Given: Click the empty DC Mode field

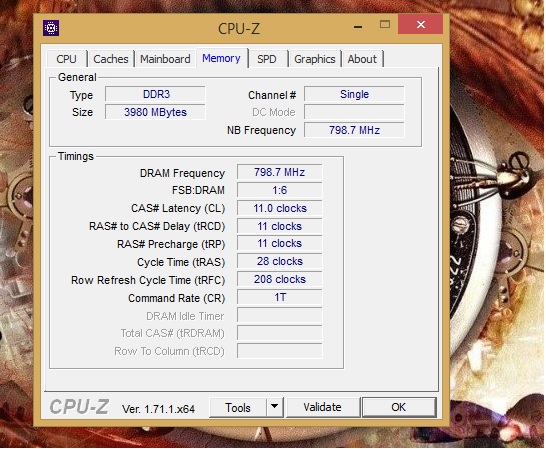Looking at the screenshot, I should point(354,112).
